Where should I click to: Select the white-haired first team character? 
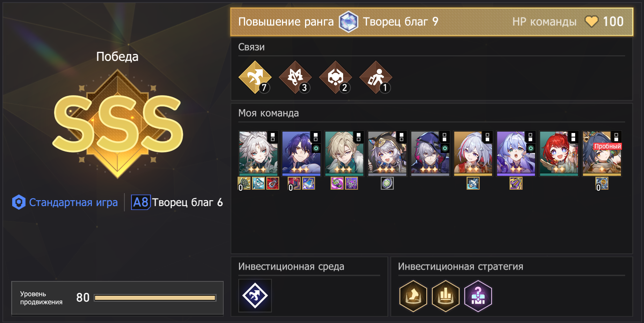(x=258, y=153)
